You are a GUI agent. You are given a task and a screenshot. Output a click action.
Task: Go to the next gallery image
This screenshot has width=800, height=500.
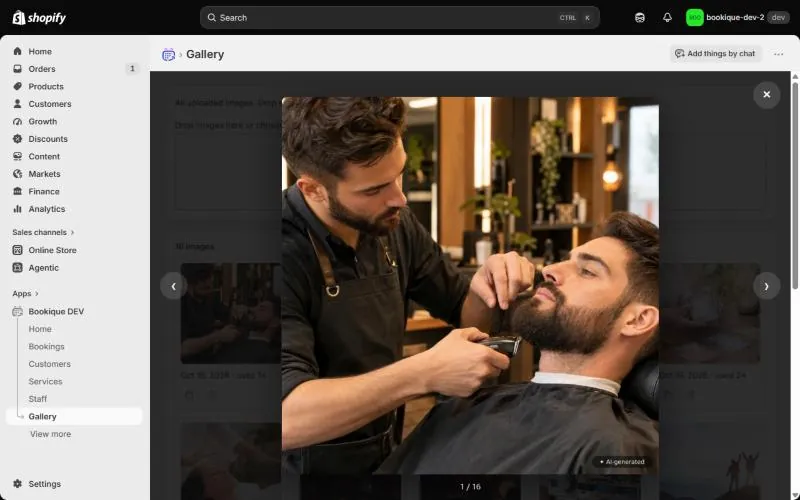click(766, 286)
